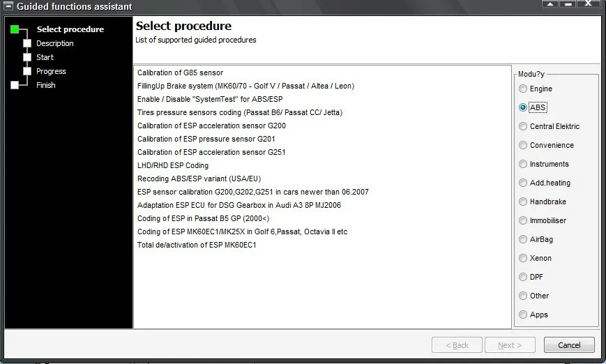Pick Adaptation ESP ECU for DSG Gearbox
The width and height of the screenshot is (606, 364).
coord(239,205)
